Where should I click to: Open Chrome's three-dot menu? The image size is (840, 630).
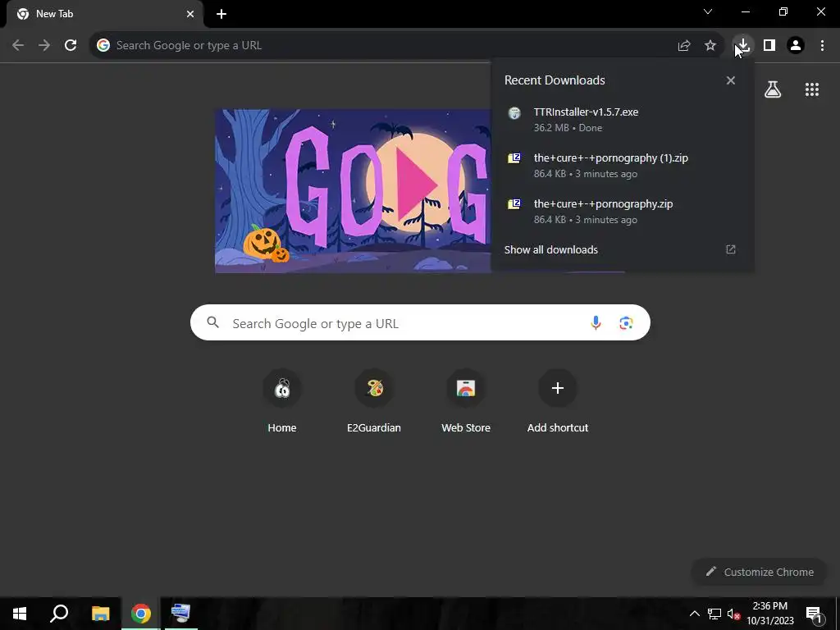822,46
